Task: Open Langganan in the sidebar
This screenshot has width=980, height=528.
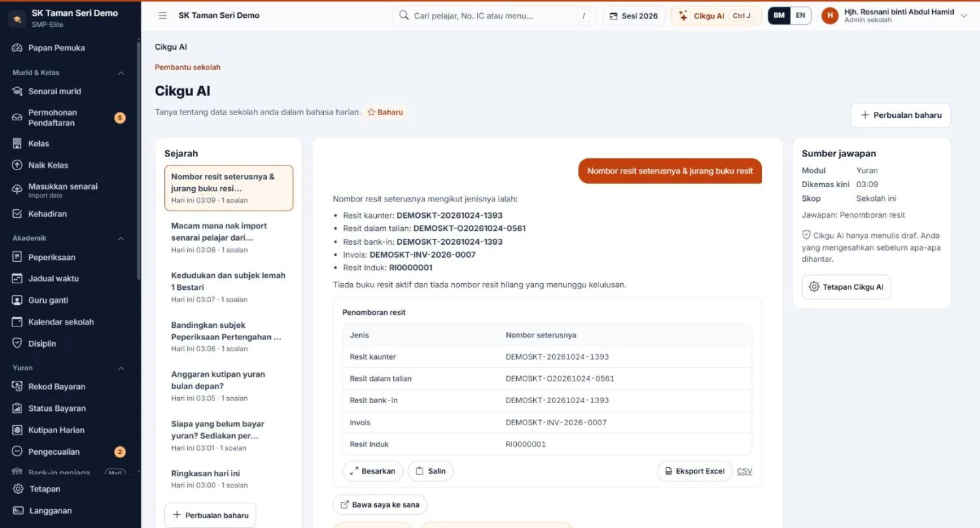Action: [70, 510]
